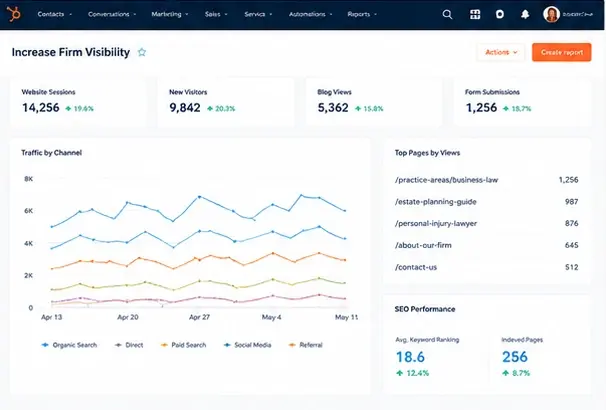Open the marketplace grid icon
The width and height of the screenshot is (606, 410).
coord(475,15)
